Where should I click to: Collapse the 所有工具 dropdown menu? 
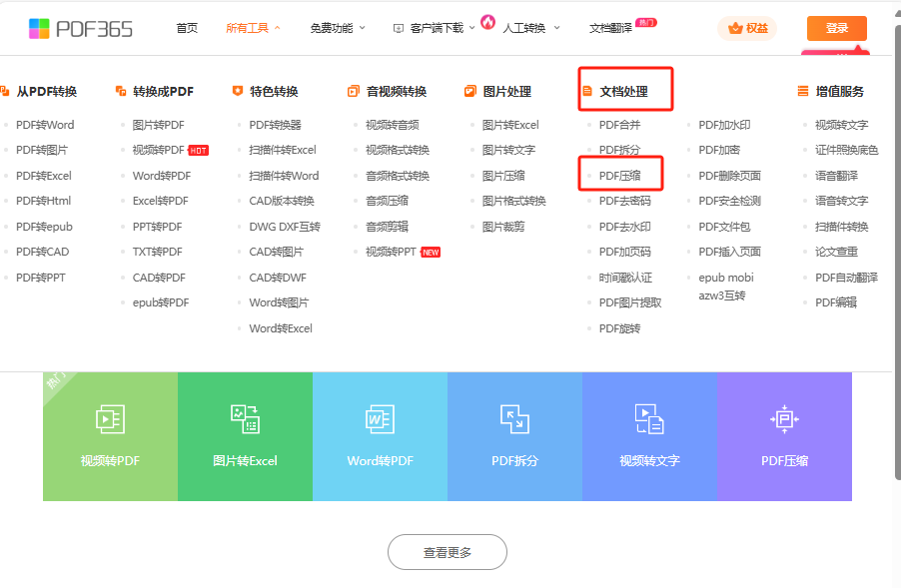(253, 28)
